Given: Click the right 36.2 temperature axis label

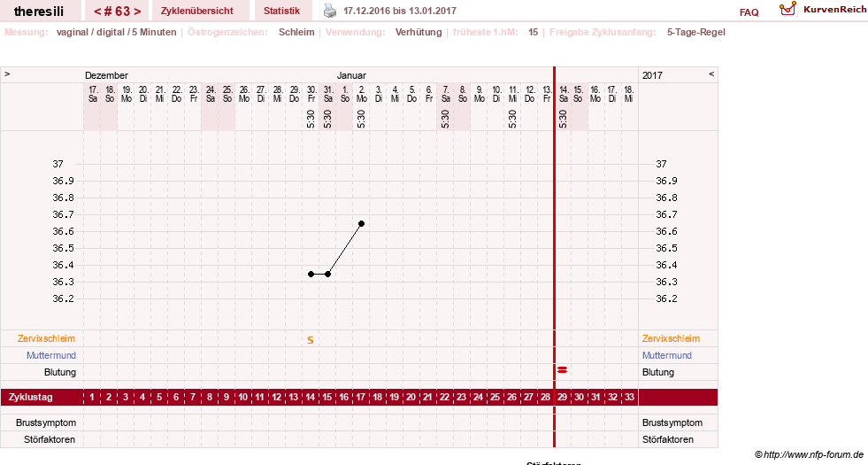Looking at the screenshot, I should 666,298.
